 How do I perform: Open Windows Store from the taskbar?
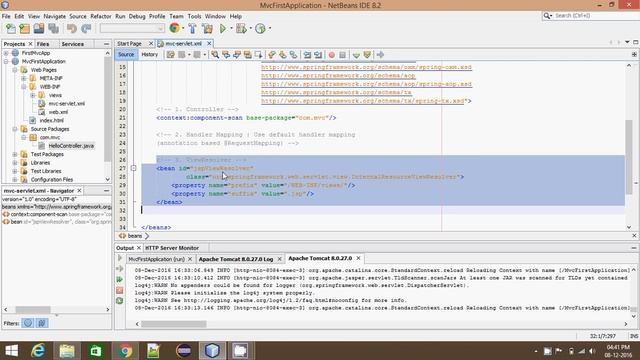[x=96, y=351]
